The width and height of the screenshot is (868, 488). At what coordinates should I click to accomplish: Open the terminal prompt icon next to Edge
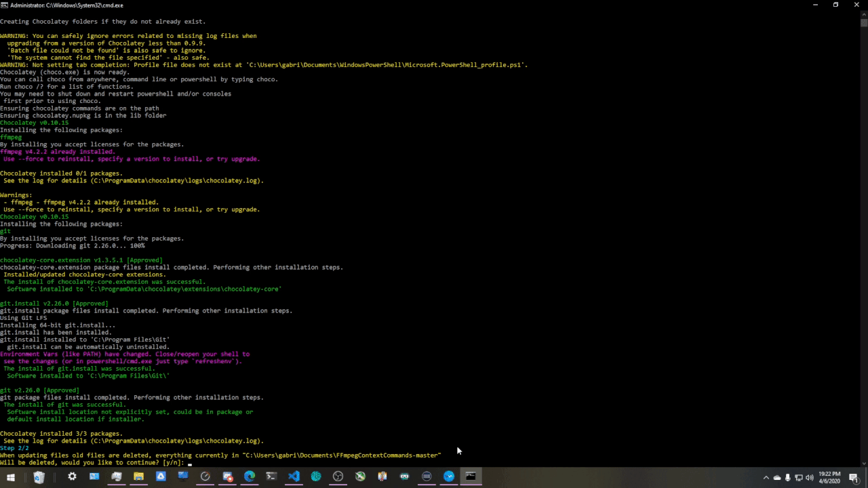[271, 476]
